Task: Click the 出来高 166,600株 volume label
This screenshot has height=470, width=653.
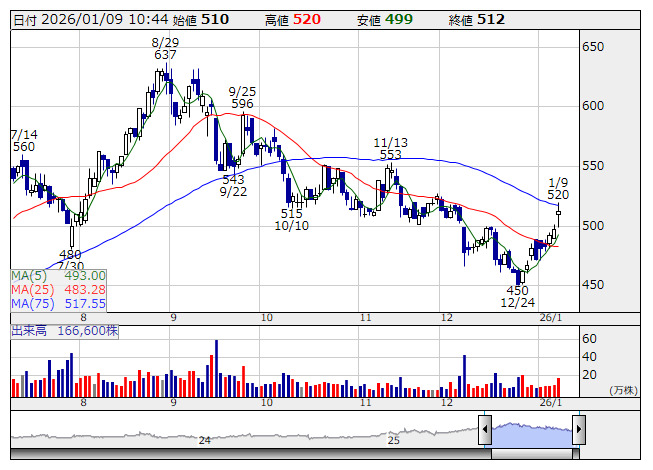Action: click(65, 331)
